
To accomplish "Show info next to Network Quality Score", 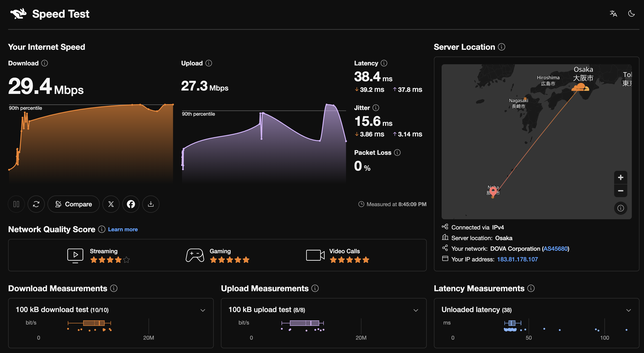I will click(x=102, y=229).
